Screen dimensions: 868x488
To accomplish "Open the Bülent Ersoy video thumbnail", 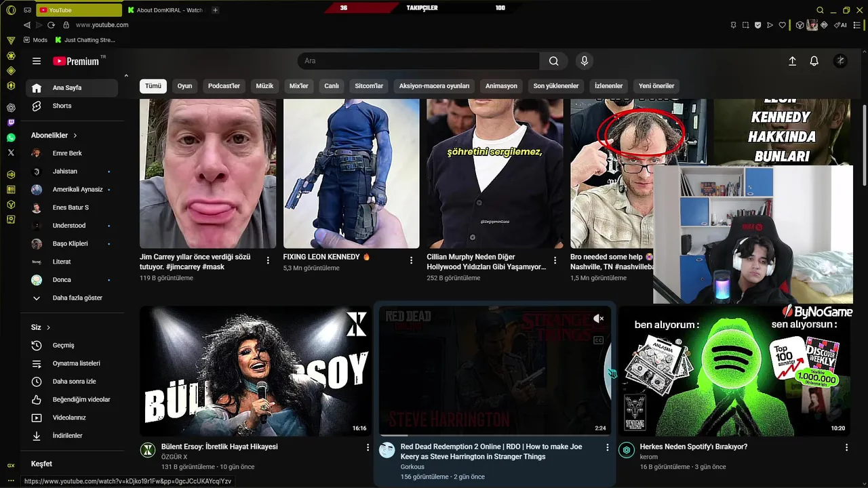I will click(x=256, y=371).
